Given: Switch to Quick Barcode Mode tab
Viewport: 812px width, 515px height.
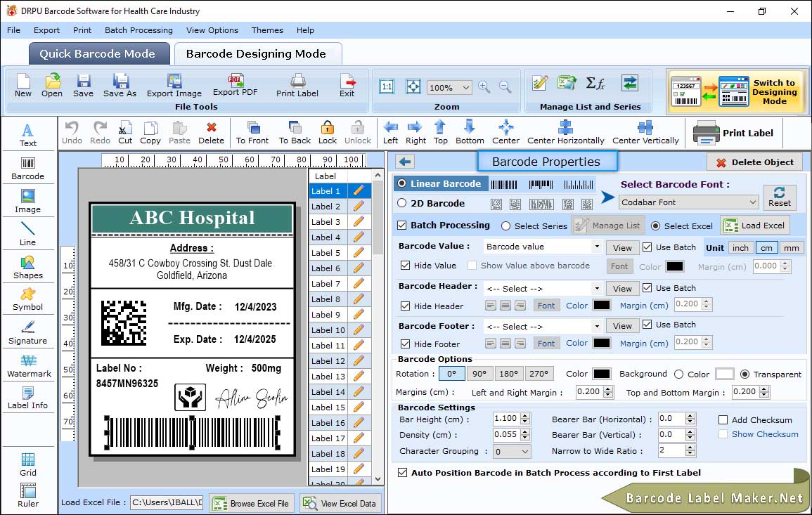Looking at the screenshot, I should point(98,54).
